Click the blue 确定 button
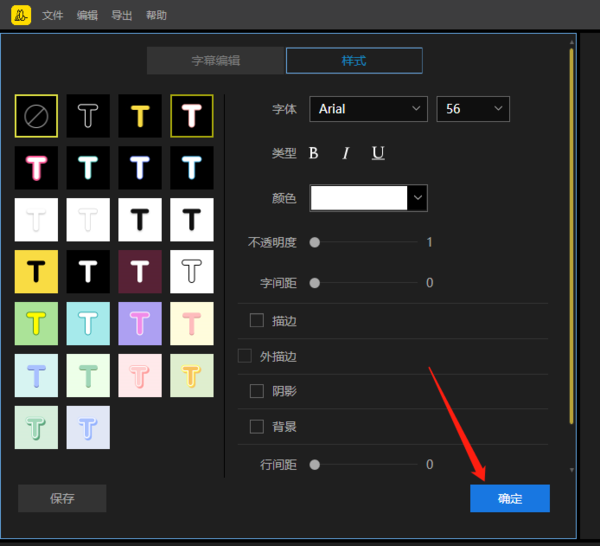The image size is (600, 546). [x=510, y=498]
